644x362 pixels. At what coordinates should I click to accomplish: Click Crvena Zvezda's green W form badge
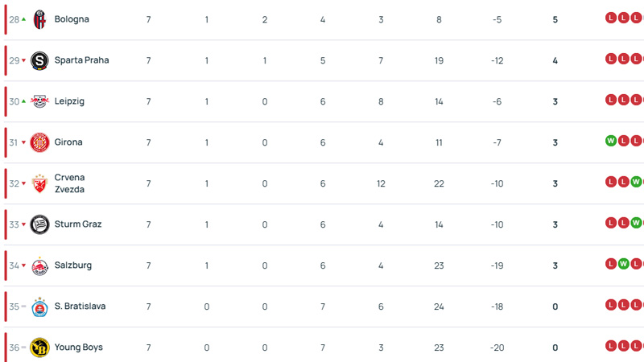point(636,183)
